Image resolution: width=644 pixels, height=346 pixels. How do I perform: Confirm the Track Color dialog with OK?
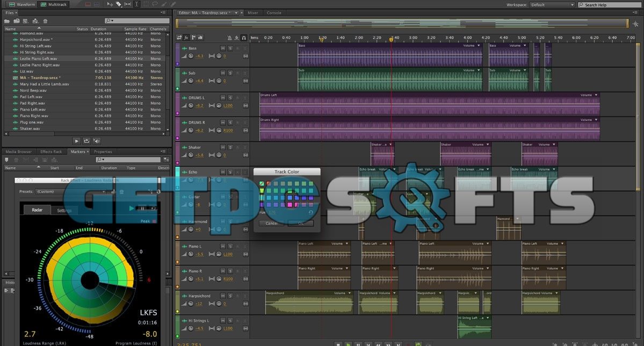click(301, 223)
